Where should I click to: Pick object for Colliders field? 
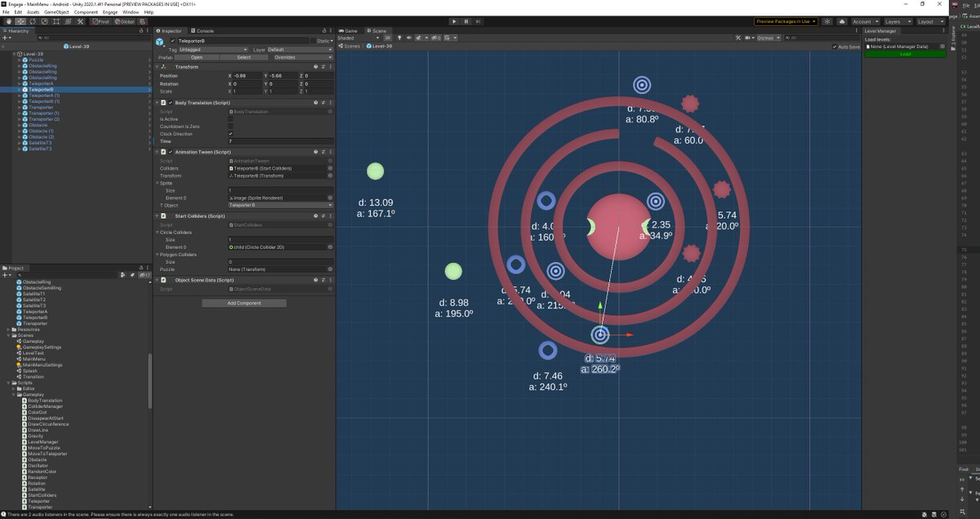[x=330, y=169]
